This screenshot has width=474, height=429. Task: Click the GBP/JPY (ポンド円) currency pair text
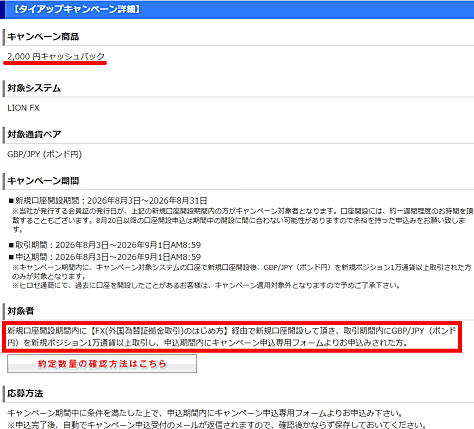(44, 154)
